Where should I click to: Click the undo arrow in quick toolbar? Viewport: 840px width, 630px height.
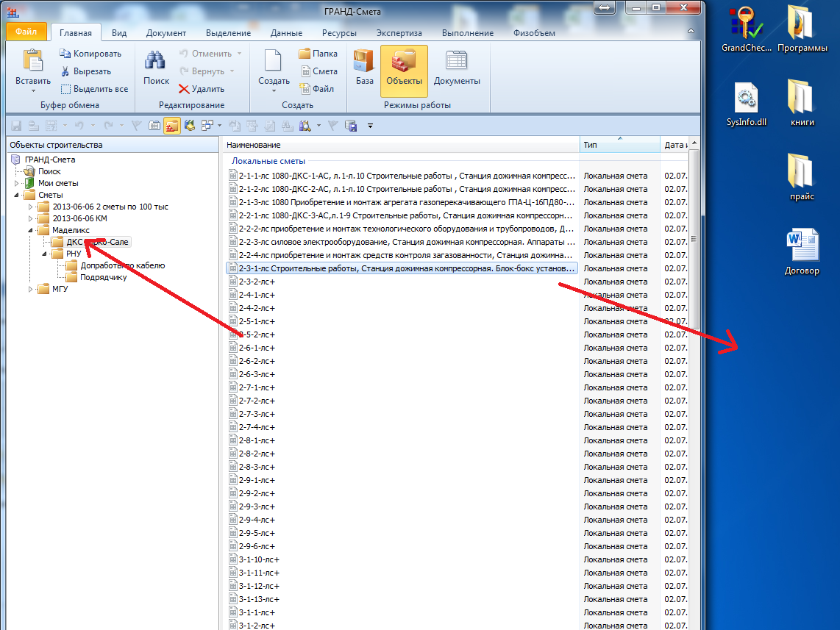pos(79,126)
